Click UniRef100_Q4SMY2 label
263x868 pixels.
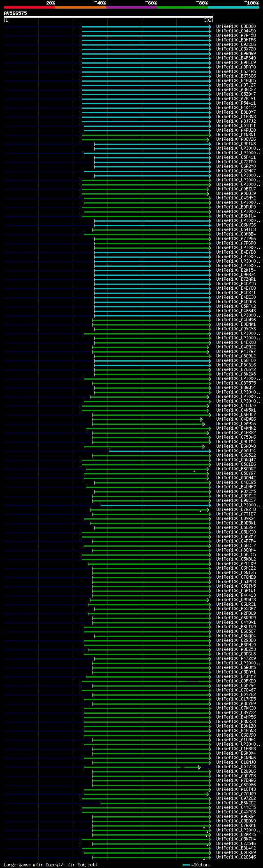(x=236, y=198)
